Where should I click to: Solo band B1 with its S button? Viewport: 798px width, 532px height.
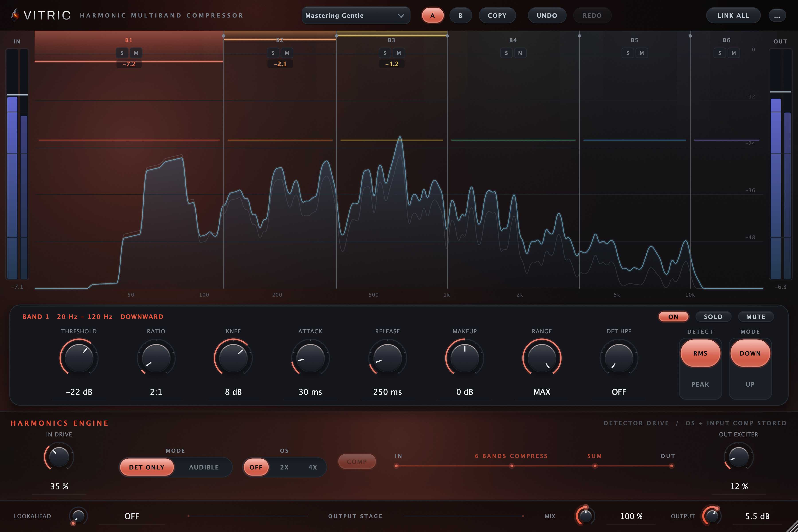tap(122, 53)
